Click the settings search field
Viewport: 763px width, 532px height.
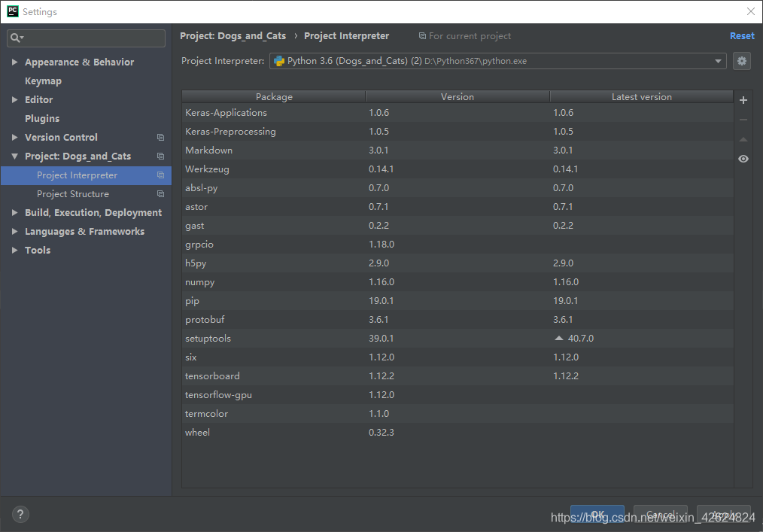coord(86,38)
